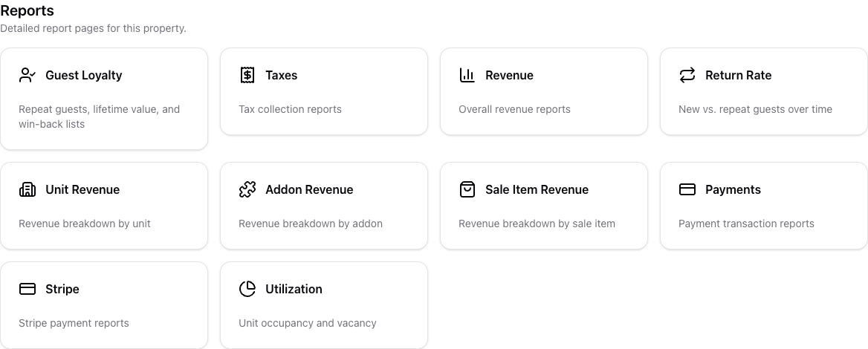Click 'Payment transaction reports' description
Viewport: 868px width, 349px height.
746,224
